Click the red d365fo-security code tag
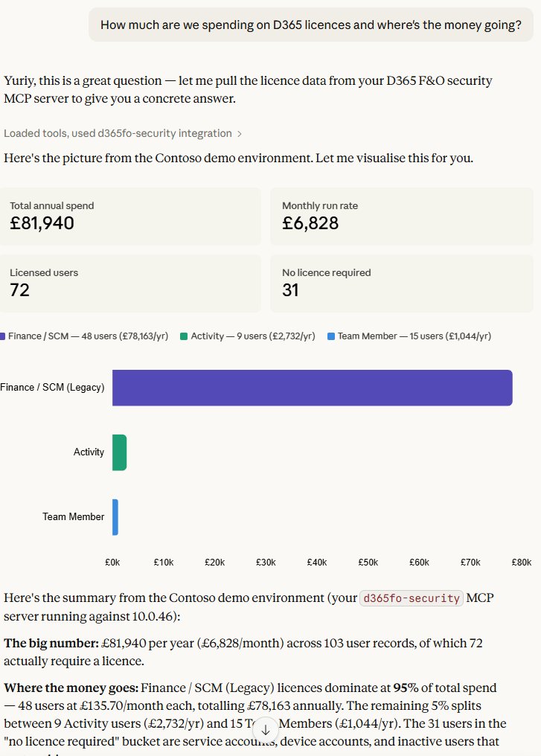The height and width of the screenshot is (756, 541). point(412,598)
